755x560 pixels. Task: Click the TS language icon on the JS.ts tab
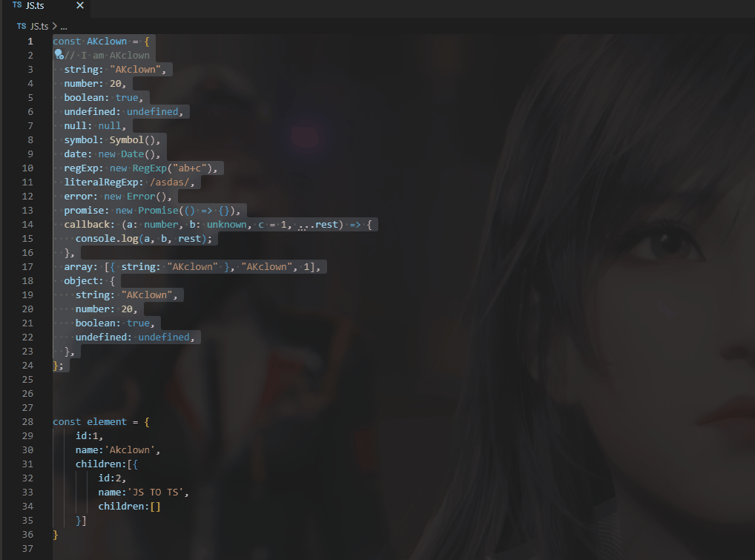16,5
